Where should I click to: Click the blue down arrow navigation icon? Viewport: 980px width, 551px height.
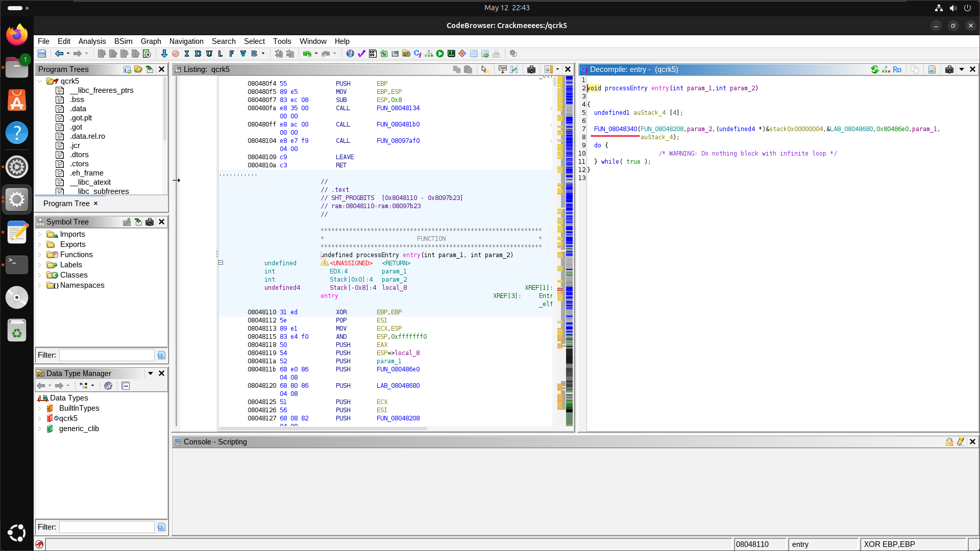tap(164, 54)
